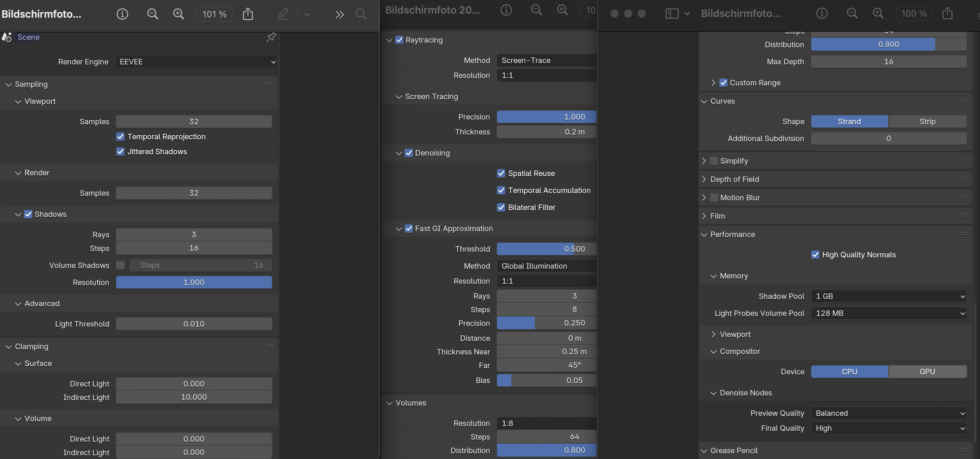Select Strand curve shape
Viewport: 980px width, 459px height.
tap(849, 122)
